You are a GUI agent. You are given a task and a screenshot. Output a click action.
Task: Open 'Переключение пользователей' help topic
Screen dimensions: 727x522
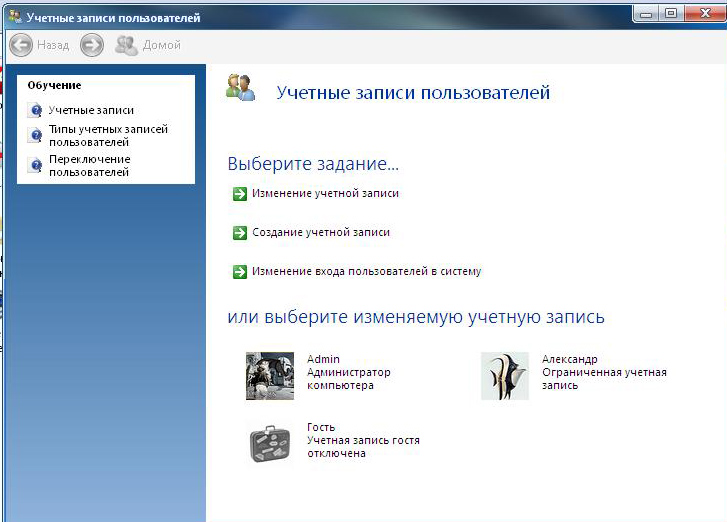point(90,166)
